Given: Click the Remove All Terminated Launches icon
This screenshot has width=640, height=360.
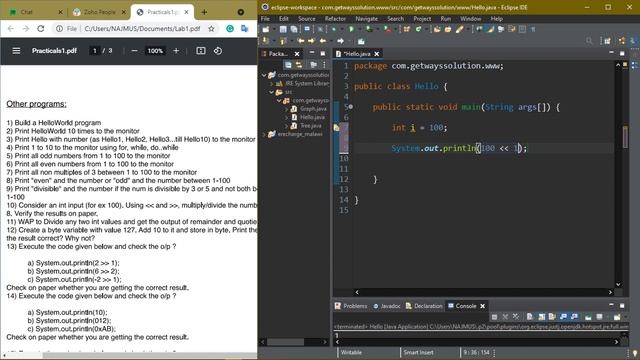Looking at the screenshot, I should (x=516, y=317).
